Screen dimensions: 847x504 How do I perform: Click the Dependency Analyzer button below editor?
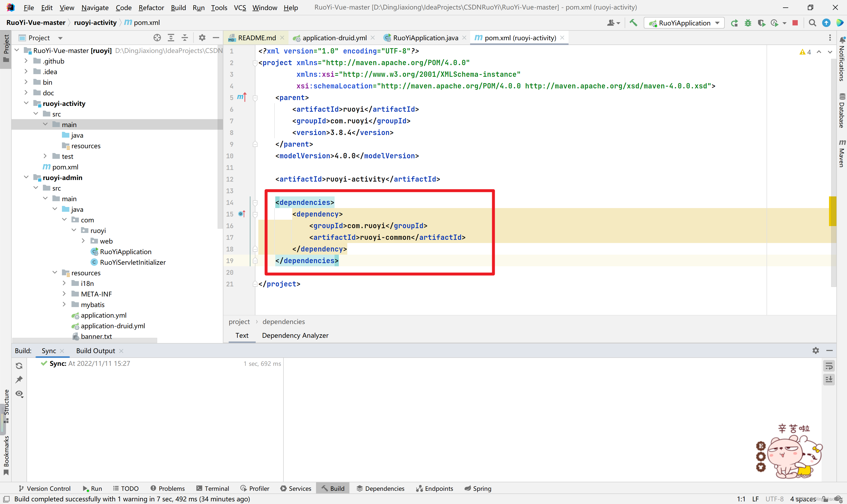[295, 335]
